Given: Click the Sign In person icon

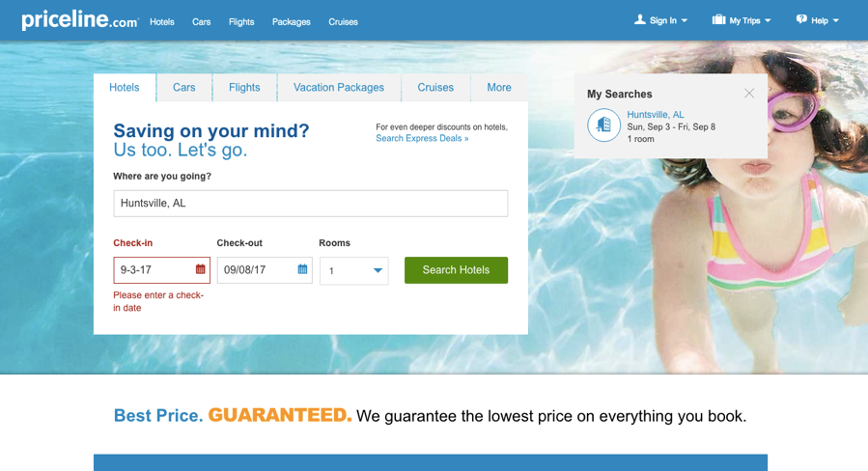Looking at the screenshot, I should point(640,20).
